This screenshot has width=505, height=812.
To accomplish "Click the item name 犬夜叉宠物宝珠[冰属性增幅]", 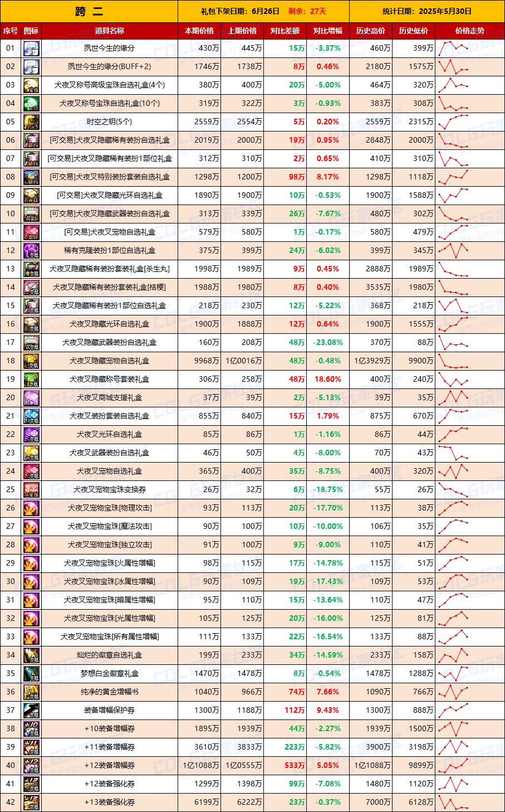I will click(110, 582).
